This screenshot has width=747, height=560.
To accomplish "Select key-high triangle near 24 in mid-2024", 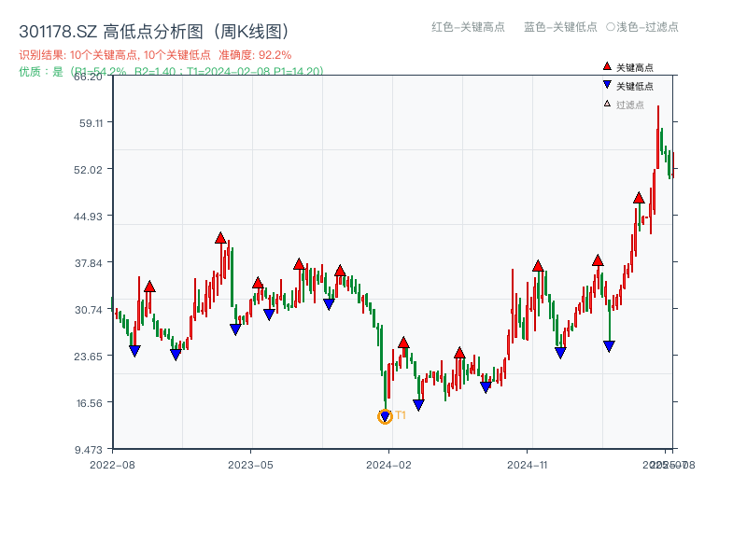I will (x=459, y=353).
